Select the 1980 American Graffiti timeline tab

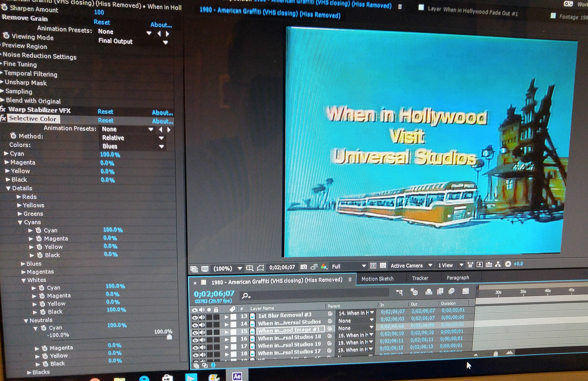point(277,281)
